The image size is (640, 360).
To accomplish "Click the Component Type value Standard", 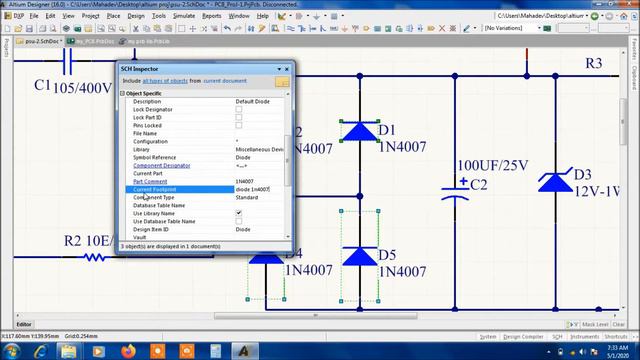I will (x=247, y=197).
